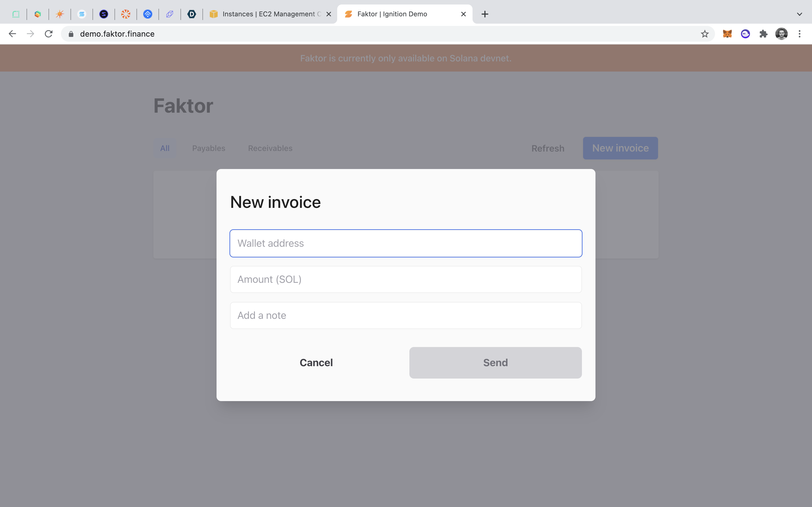This screenshot has height=507, width=812.
Task: Open the Chrome profile avatar
Action: [782, 34]
